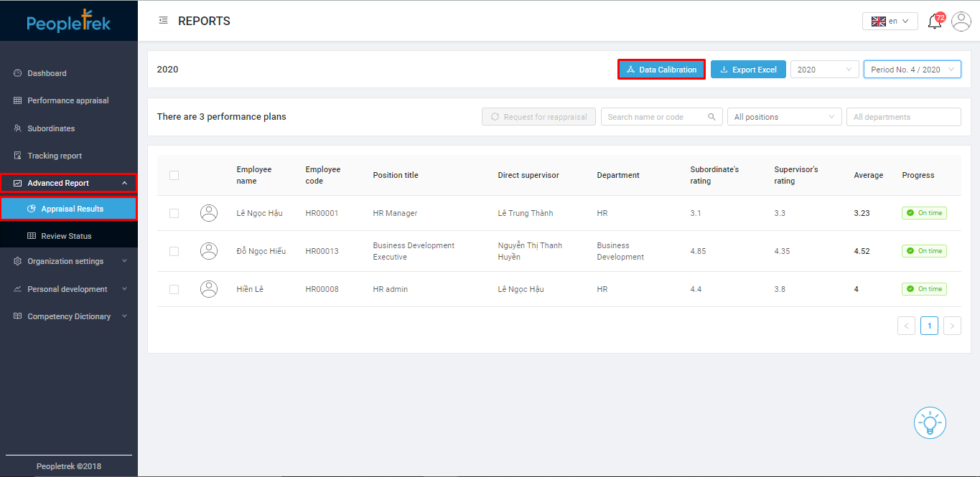The width and height of the screenshot is (980, 477).
Task: Open the 2020 year dropdown
Action: point(824,70)
